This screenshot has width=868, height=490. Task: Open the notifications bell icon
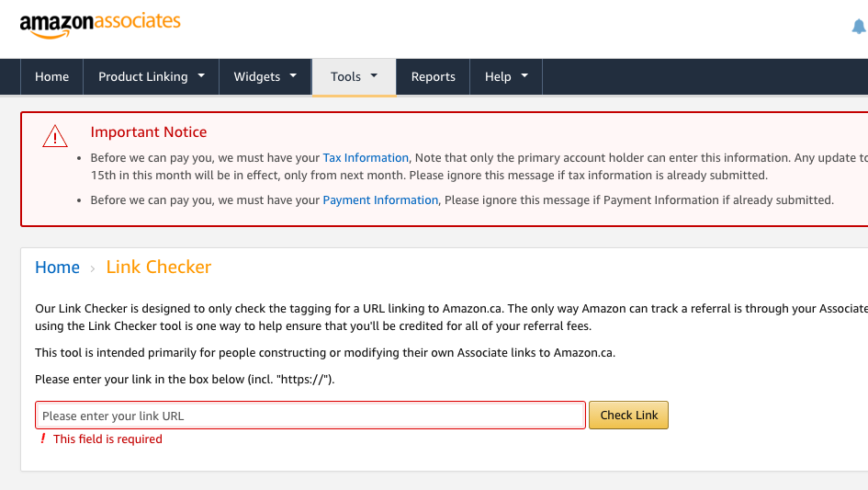pyautogui.click(x=859, y=26)
